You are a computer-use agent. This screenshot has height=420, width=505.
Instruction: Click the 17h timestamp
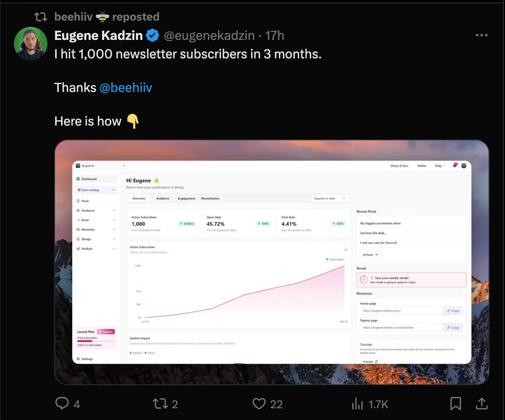pyautogui.click(x=275, y=36)
